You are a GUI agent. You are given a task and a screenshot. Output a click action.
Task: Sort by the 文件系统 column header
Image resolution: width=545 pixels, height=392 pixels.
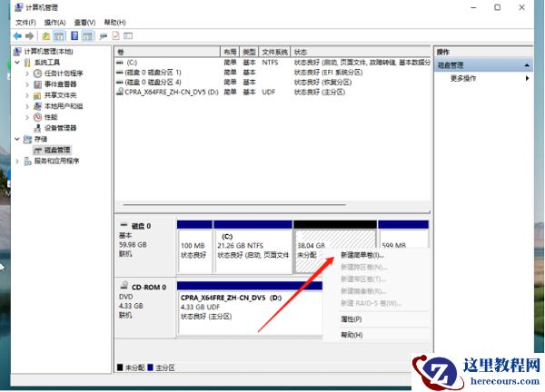pyautogui.click(x=274, y=52)
